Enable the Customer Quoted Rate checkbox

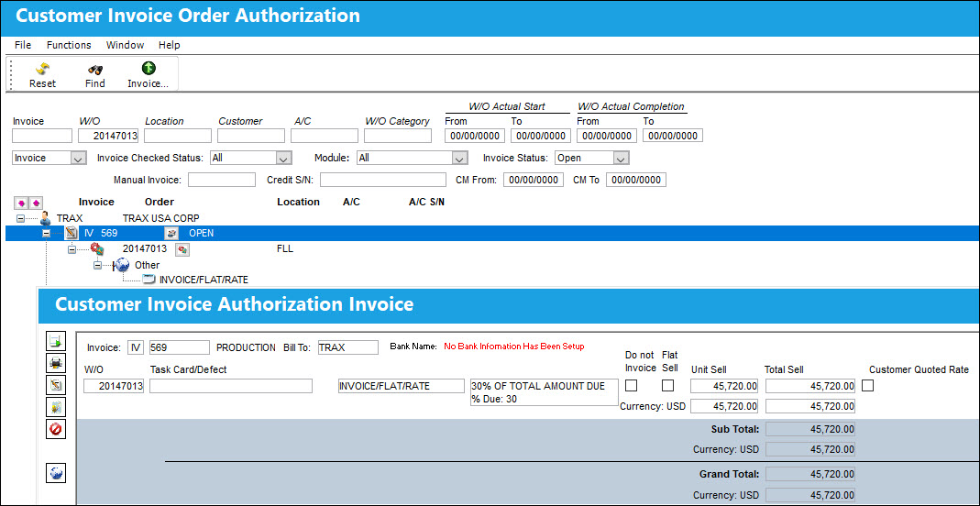(867, 385)
